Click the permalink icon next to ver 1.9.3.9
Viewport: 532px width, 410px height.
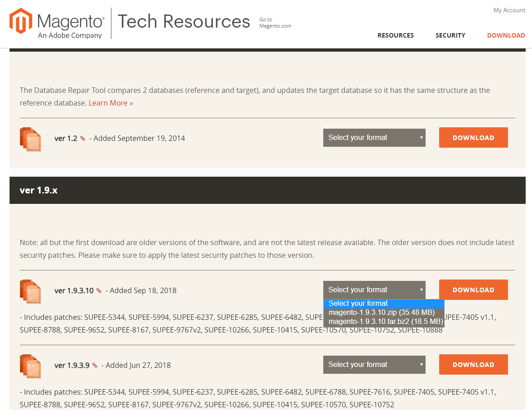pyautogui.click(x=95, y=366)
